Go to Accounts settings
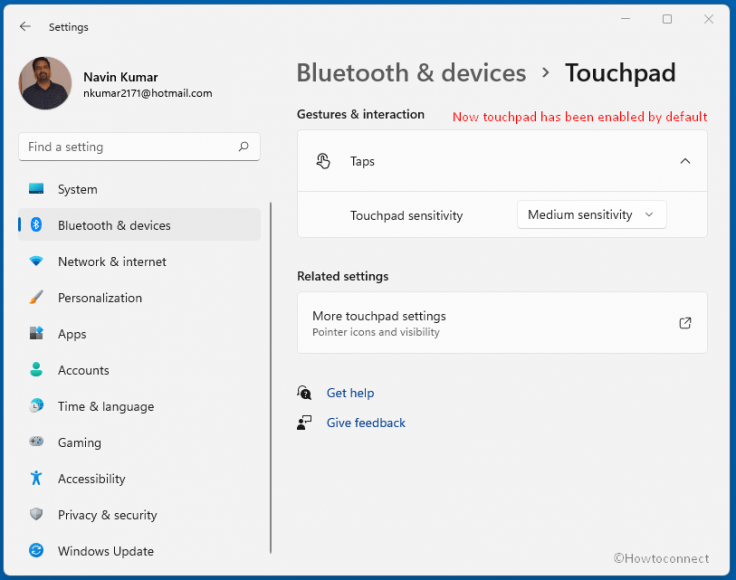736x580 pixels. (x=139, y=370)
